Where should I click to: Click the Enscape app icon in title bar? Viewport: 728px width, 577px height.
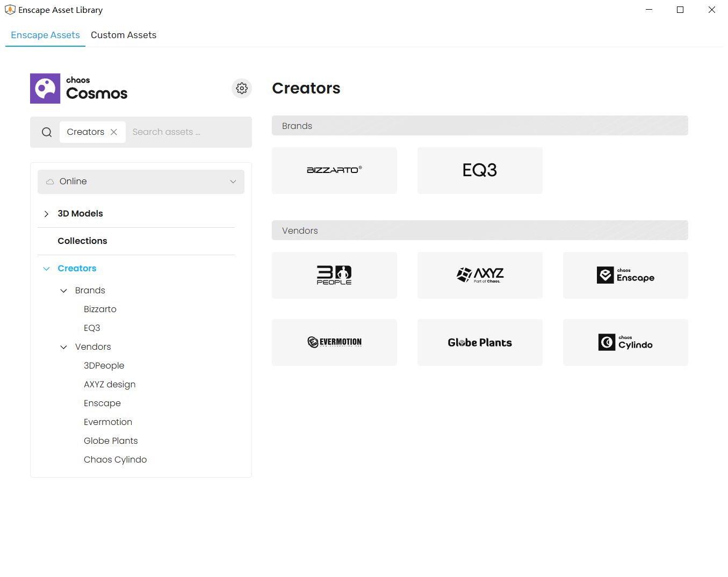10,10
